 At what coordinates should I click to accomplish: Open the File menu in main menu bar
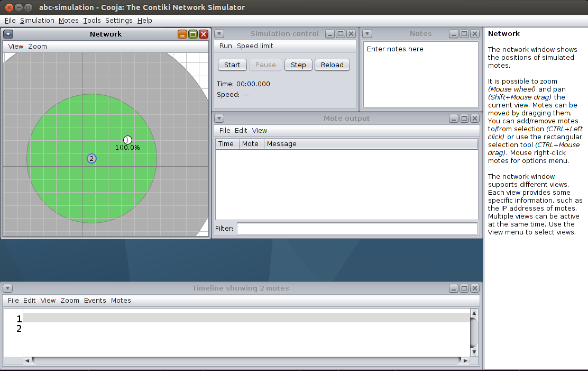point(10,21)
